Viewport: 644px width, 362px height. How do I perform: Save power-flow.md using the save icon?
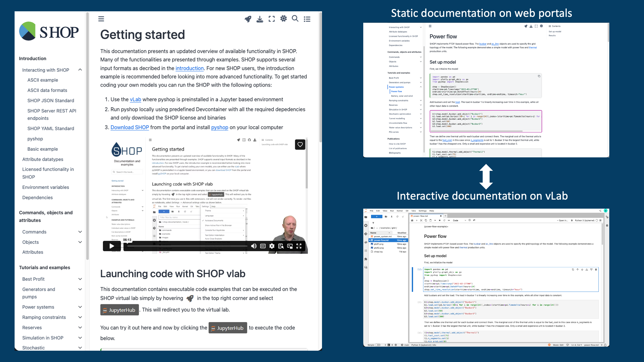pos(412,220)
